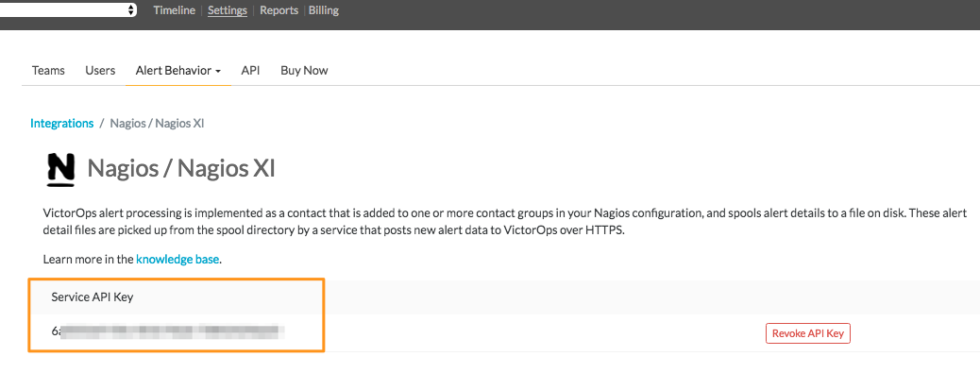Switch to the Users tab
The image size is (980, 373).
click(100, 71)
